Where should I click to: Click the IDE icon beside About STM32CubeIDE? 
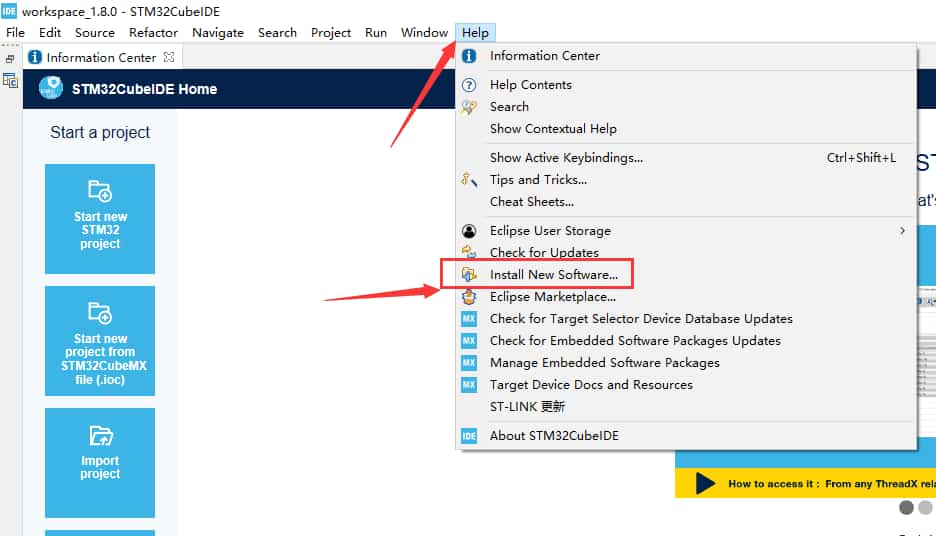coord(469,436)
